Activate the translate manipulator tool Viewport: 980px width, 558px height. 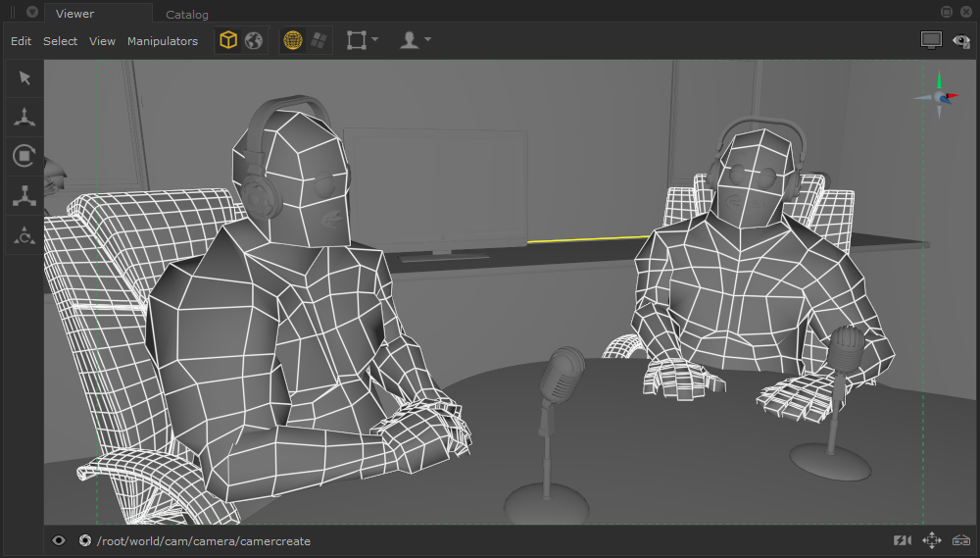[24, 118]
